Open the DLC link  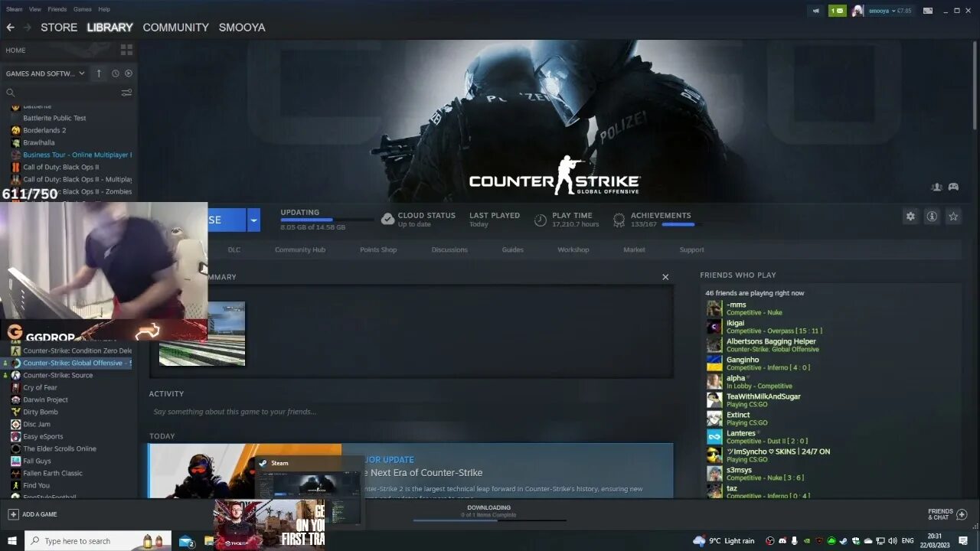[234, 249]
